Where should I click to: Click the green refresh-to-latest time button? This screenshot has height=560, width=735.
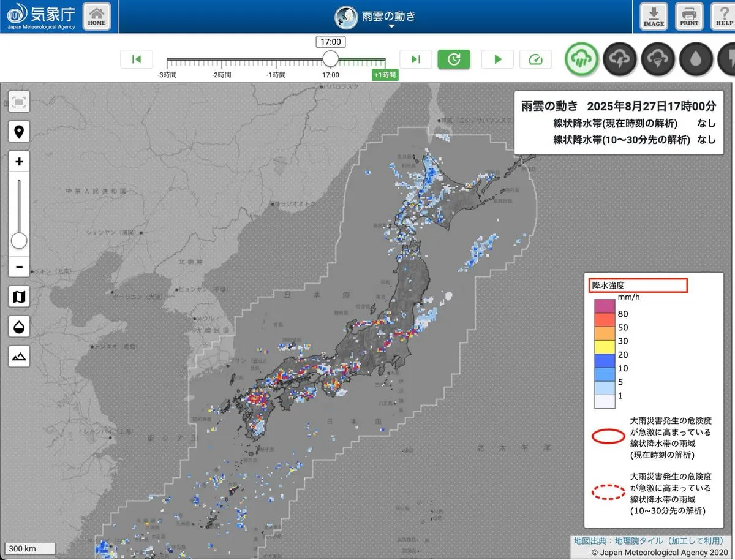tap(454, 59)
